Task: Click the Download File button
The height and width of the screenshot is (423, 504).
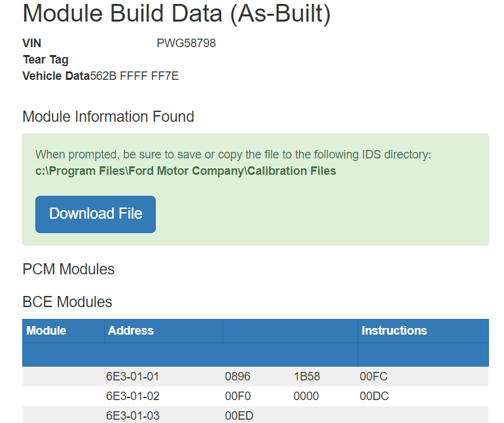Action: click(x=96, y=214)
